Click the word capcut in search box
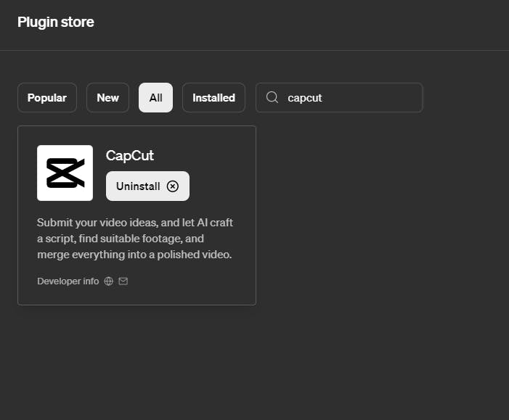The image size is (509, 420). (305, 98)
